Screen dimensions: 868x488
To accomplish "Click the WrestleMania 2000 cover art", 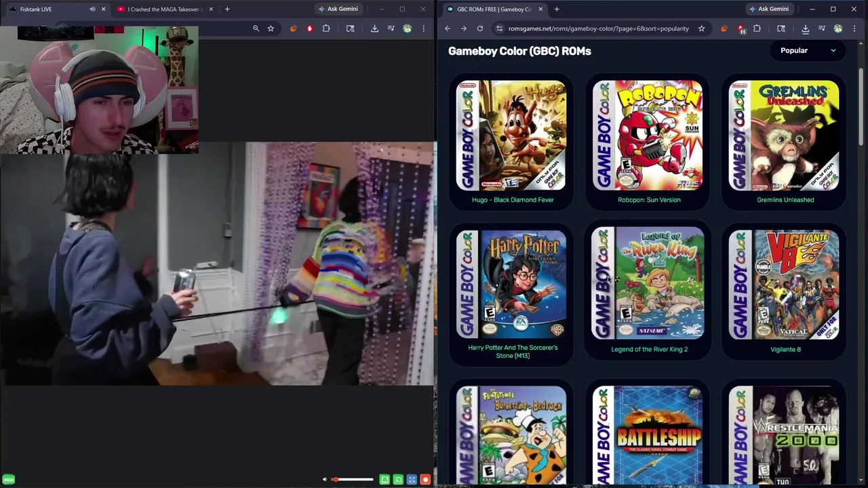I will (784, 435).
